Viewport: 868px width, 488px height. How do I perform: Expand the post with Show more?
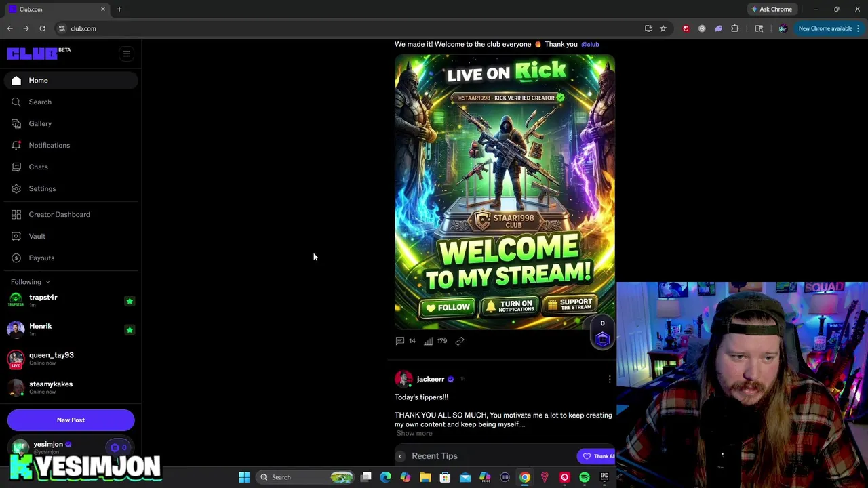(414, 434)
